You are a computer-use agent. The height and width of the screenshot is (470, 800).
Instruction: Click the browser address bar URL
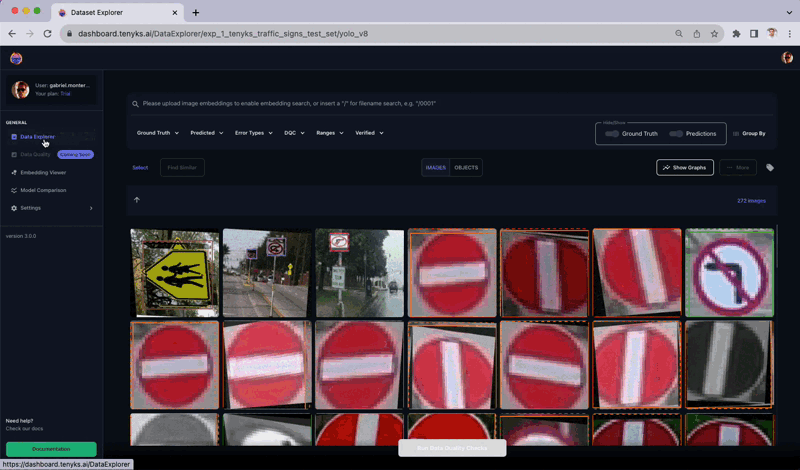223,34
